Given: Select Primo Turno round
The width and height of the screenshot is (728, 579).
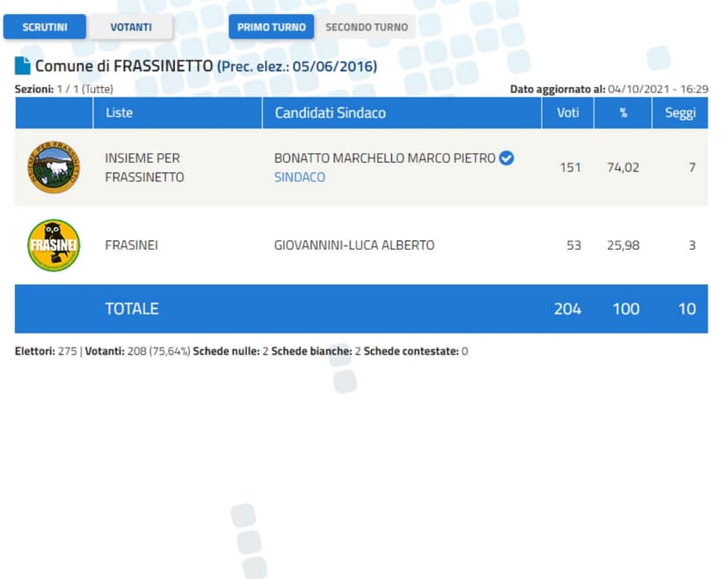Looking at the screenshot, I should (272, 27).
